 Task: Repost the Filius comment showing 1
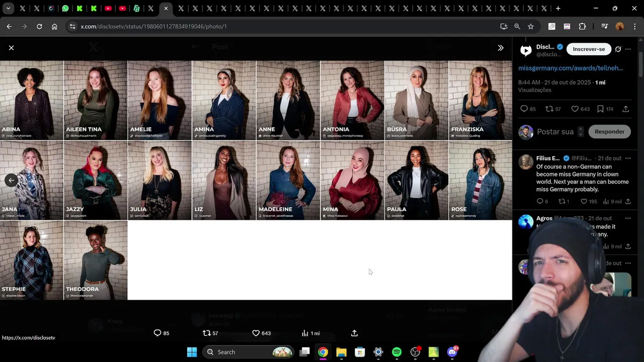[562, 201]
